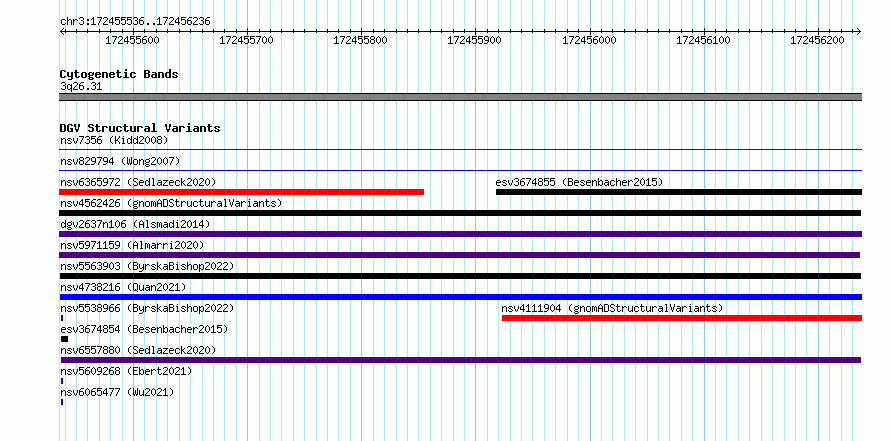Click the nsv6065477 (Wu2021) label
Screen dimensions: 890x441
tap(117, 392)
